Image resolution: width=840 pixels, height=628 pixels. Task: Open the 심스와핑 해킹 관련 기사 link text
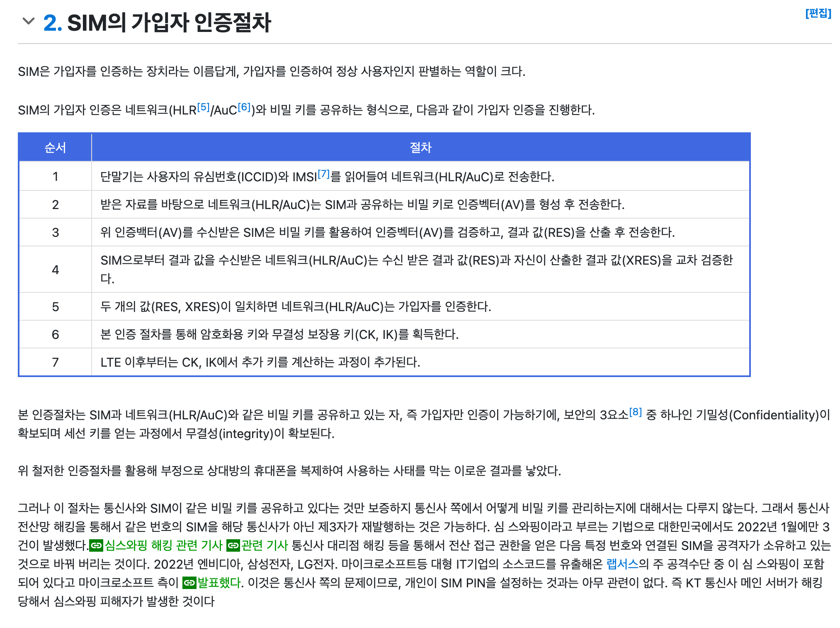163,545
